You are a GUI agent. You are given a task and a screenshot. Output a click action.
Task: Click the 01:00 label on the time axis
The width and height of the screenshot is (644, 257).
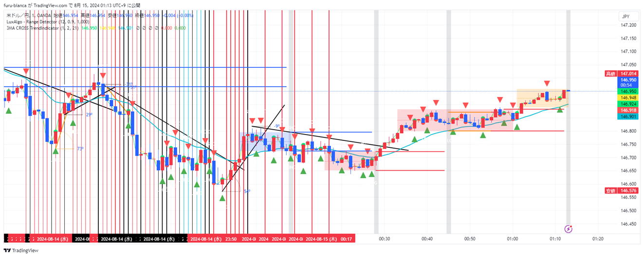point(512,239)
